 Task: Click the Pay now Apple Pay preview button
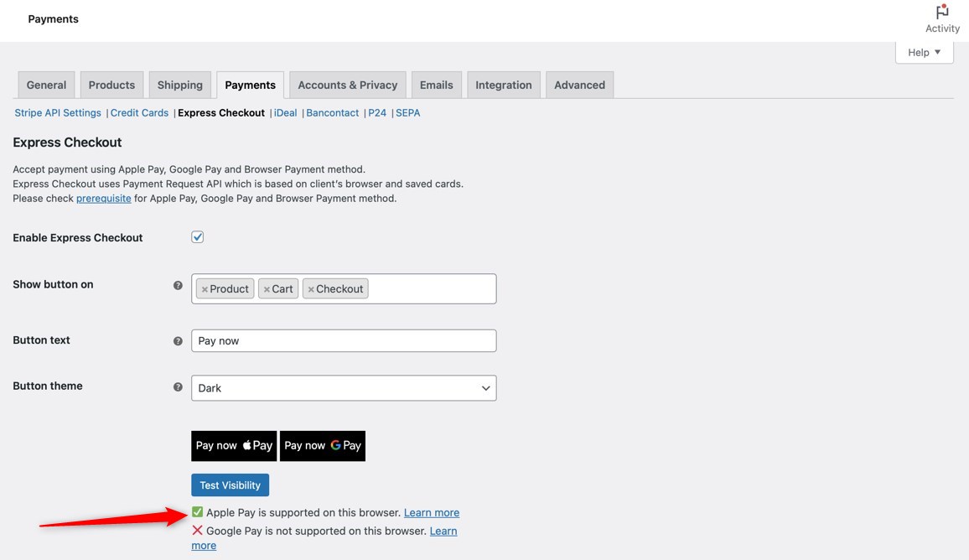click(x=234, y=446)
